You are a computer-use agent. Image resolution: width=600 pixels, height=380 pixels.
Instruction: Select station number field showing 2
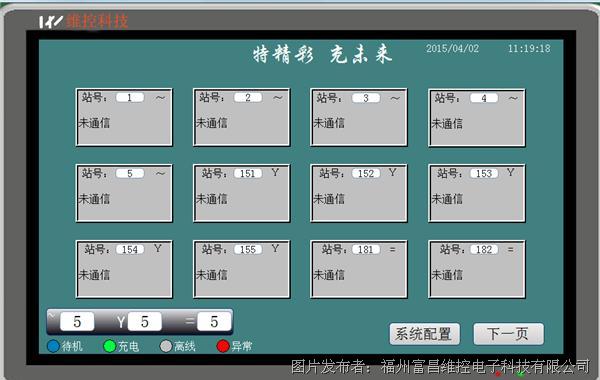point(248,98)
